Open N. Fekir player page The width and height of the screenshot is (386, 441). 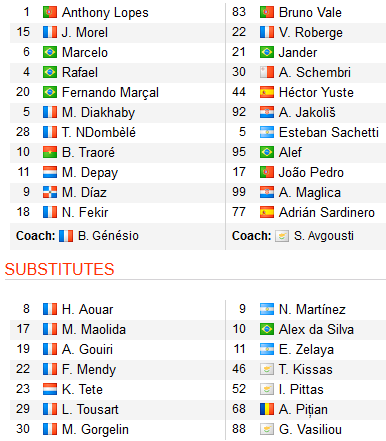coord(85,212)
